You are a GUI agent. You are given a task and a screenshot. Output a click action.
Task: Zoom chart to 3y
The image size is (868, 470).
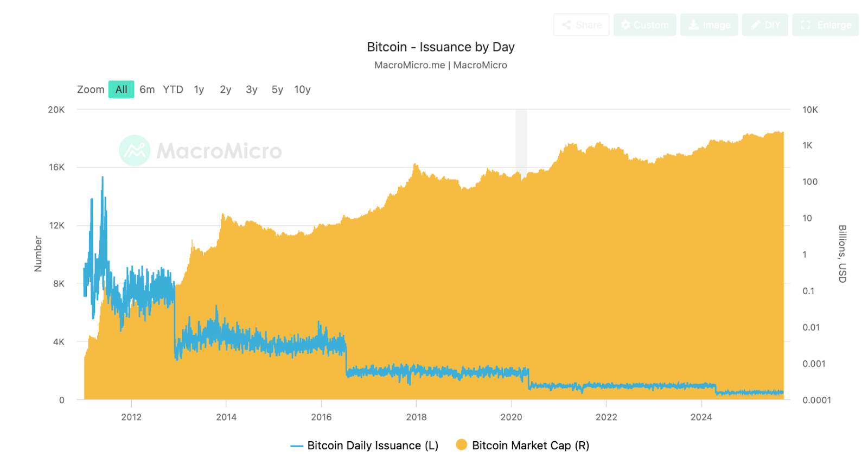tap(252, 90)
